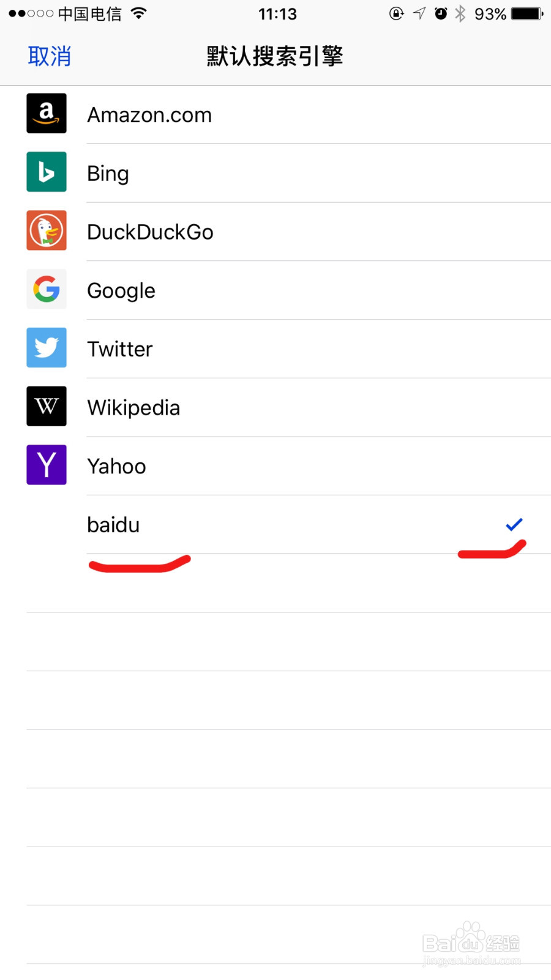The width and height of the screenshot is (551, 980).
Task: Tap the Wikipedia W icon
Action: coord(47,406)
